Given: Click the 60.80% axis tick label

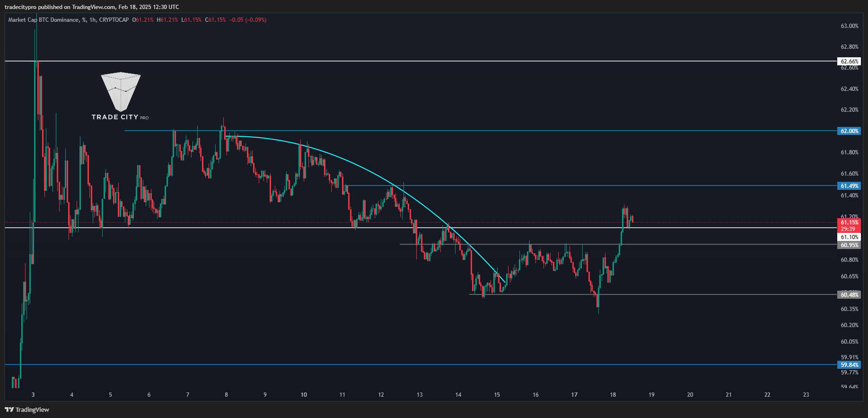Looking at the screenshot, I should (850, 260).
